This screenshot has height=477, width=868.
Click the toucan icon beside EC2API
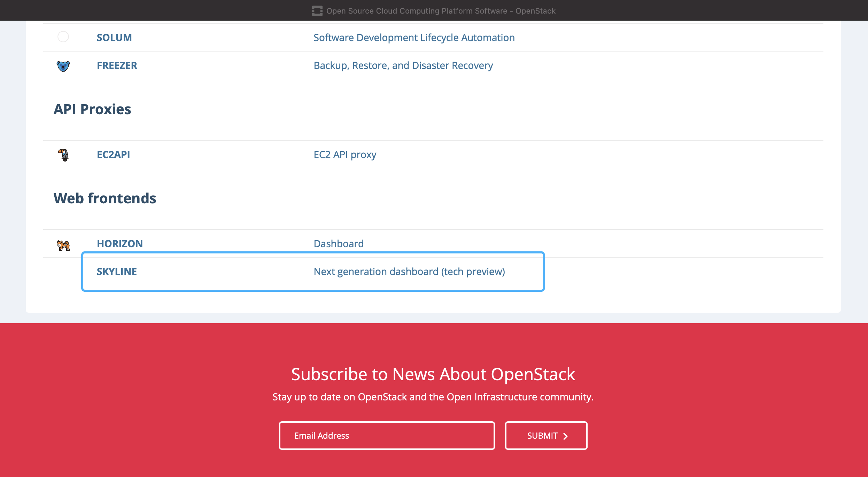pyautogui.click(x=64, y=155)
